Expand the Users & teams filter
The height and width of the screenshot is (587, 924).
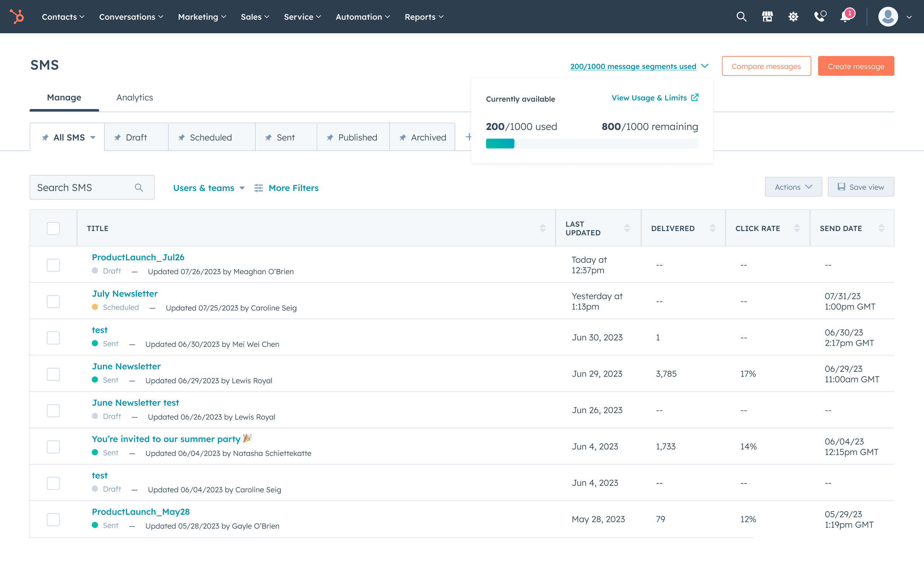click(x=209, y=188)
